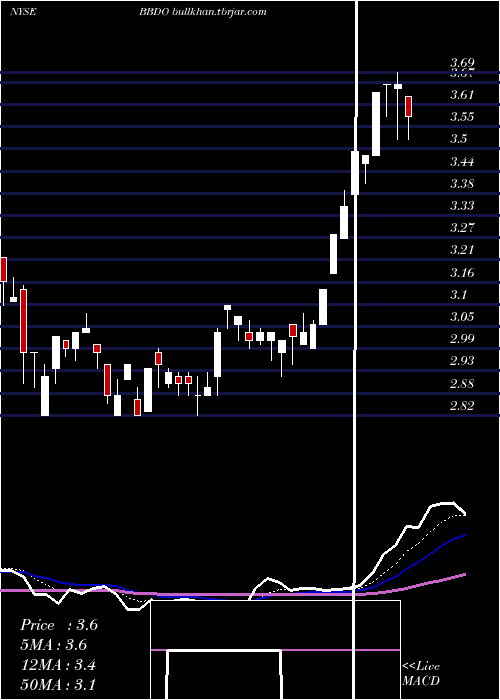The image size is (500, 700).
Task: Click the 3.1 price axis label
Action: coord(458,295)
